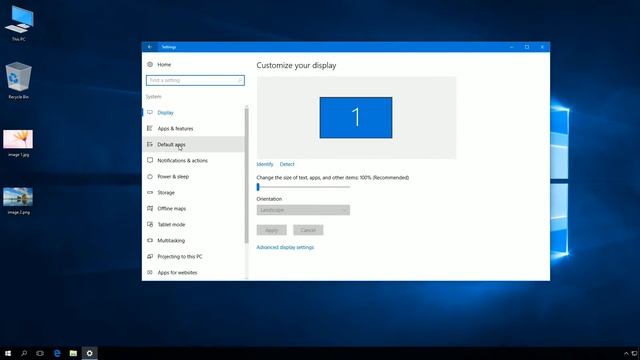This screenshot has height=360, width=640.
Task: Click the Apps & features list icon
Action: (x=150, y=128)
